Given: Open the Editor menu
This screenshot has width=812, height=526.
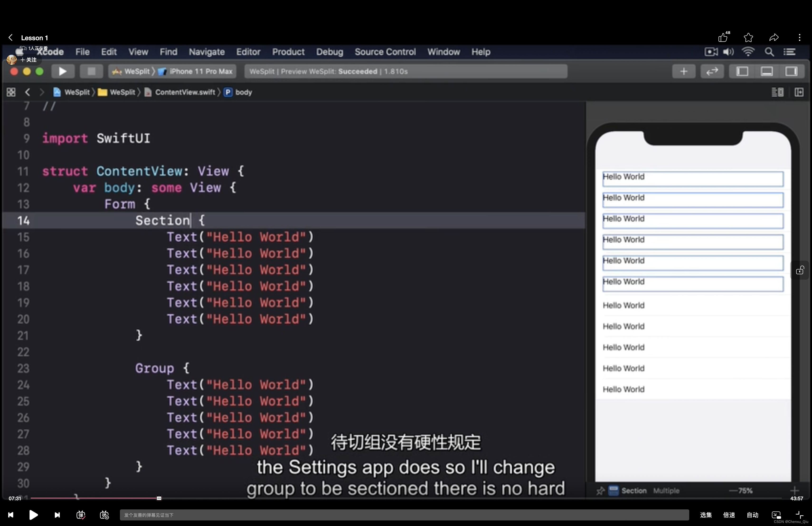Looking at the screenshot, I should (248, 52).
